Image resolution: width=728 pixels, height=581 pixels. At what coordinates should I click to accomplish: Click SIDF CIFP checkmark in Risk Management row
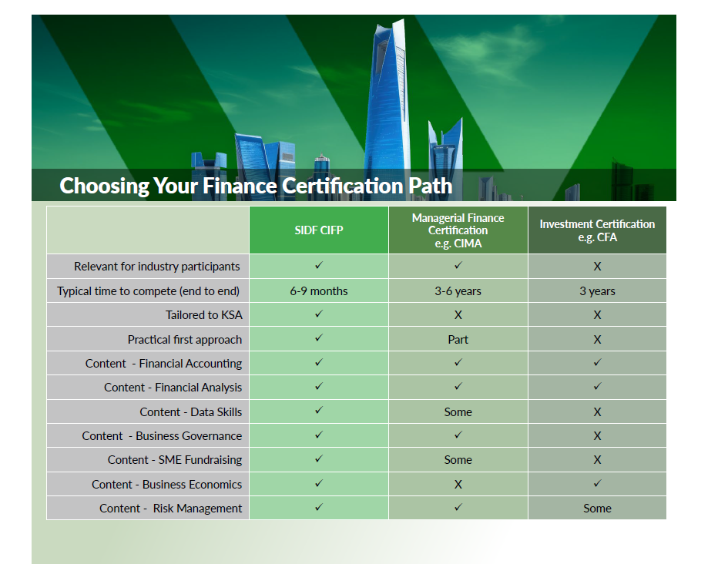pos(318,508)
